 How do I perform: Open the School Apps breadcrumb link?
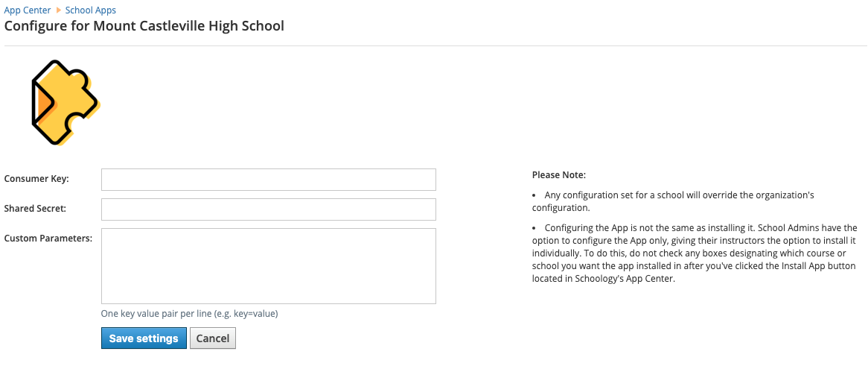[90, 10]
